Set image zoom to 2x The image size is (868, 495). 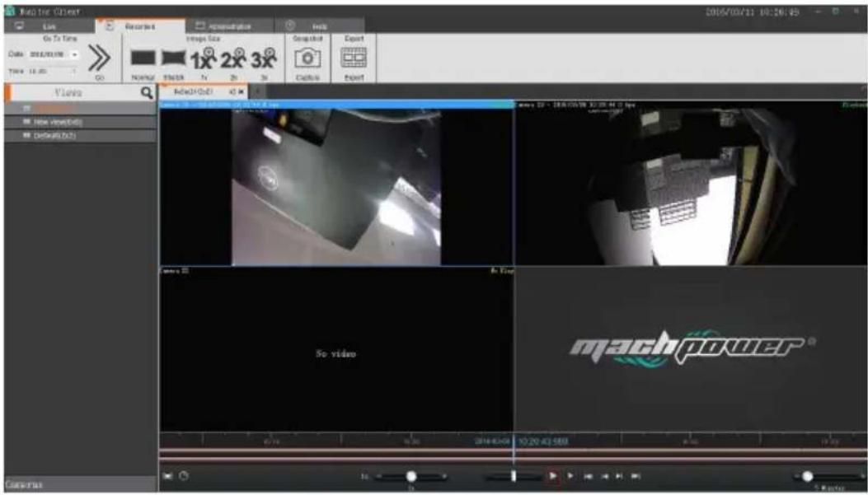[233, 58]
